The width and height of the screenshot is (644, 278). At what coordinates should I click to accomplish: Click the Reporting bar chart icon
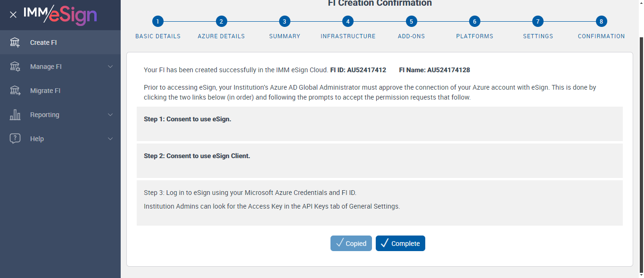tap(15, 115)
